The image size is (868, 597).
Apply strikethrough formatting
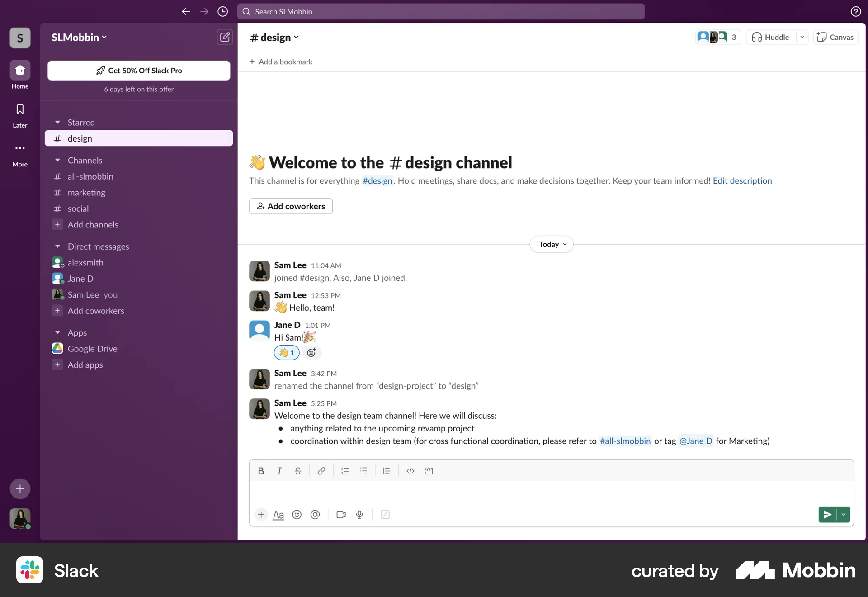click(x=298, y=471)
